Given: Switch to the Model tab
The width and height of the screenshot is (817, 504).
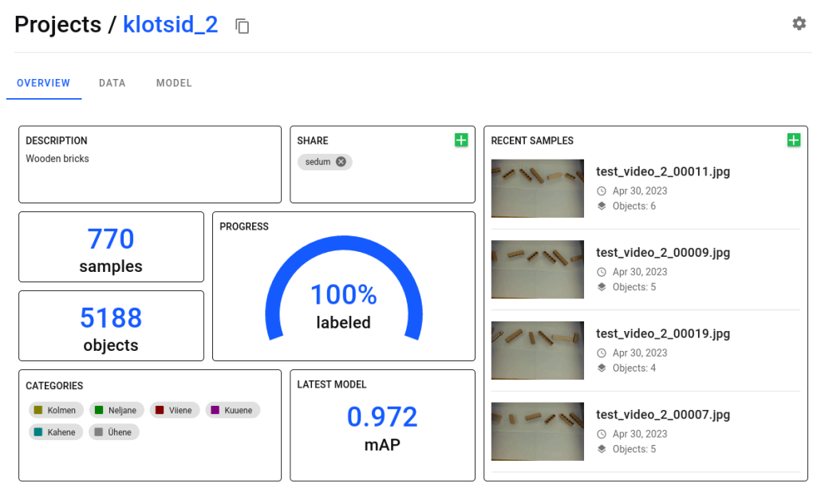Looking at the screenshot, I should pyautogui.click(x=174, y=83).
